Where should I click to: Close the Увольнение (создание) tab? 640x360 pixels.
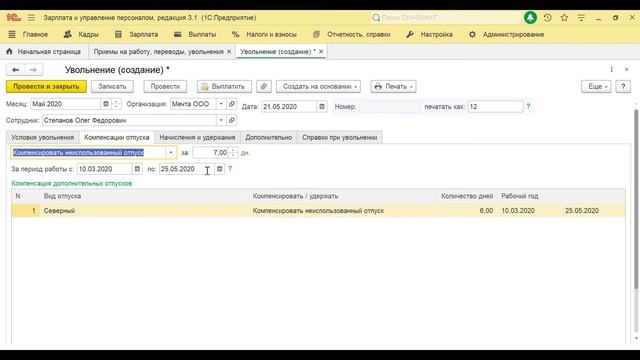pyautogui.click(x=321, y=52)
